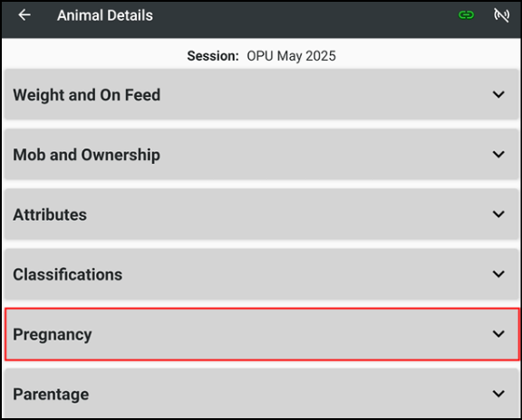The image size is (522, 420).
Task: Expand Weight and On Feed chevron
Action: [x=498, y=94]
